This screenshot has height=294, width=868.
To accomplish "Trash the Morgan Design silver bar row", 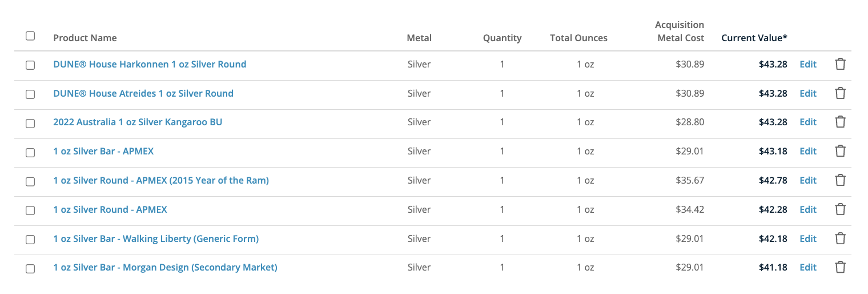I will click(840, 267).
